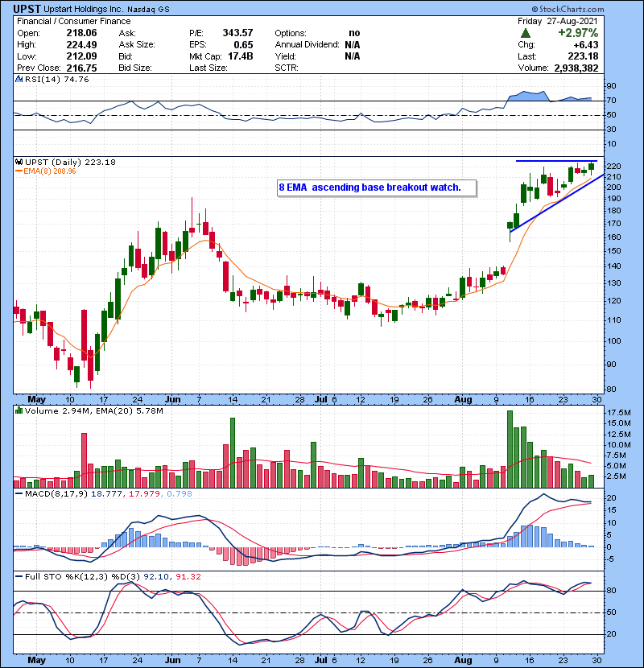Click the Last price 223.18 value
The image size is (644, 668).
tap(583, 56)
